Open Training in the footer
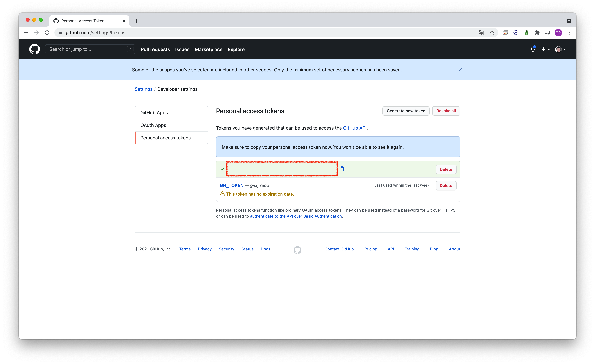 coord(412,249)
